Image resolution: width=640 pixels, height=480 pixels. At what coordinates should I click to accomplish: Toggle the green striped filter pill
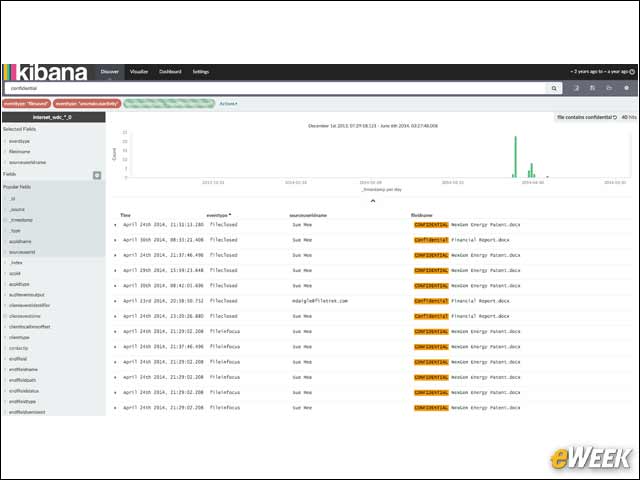[169, 104]
